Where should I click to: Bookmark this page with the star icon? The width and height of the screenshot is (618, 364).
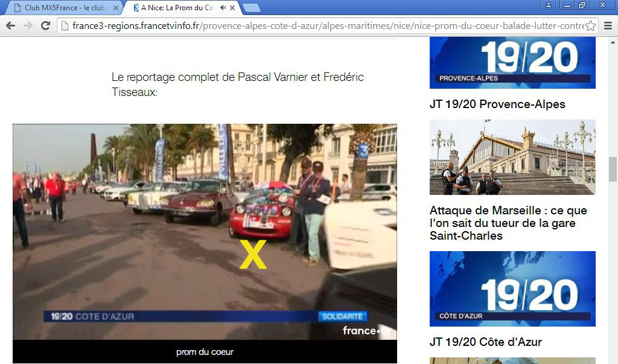590,26
